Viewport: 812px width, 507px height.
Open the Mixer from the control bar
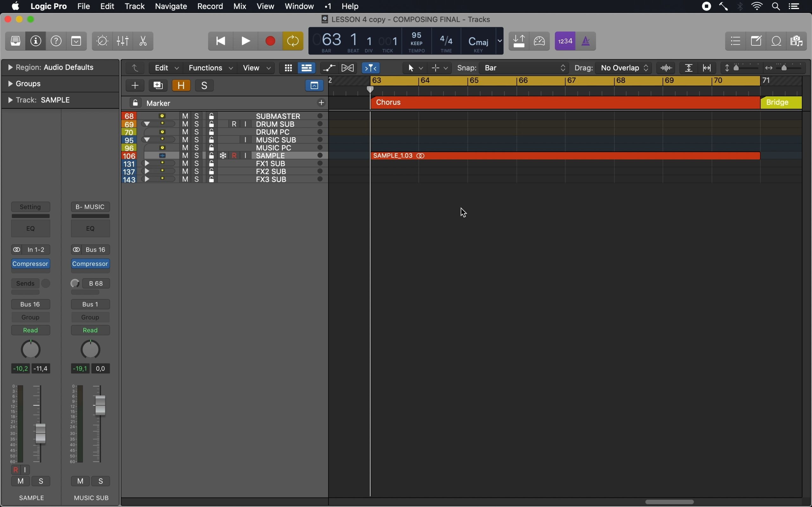(x=123, y=41)
